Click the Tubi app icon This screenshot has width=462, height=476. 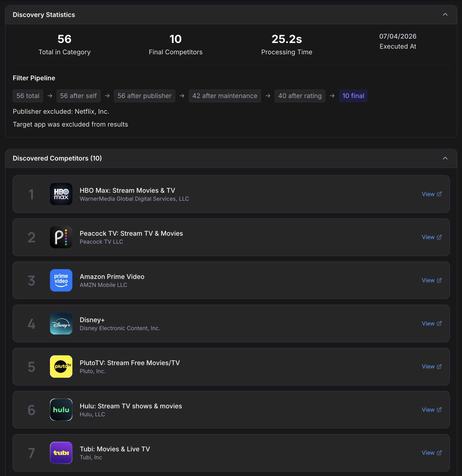tap(61, 453)
